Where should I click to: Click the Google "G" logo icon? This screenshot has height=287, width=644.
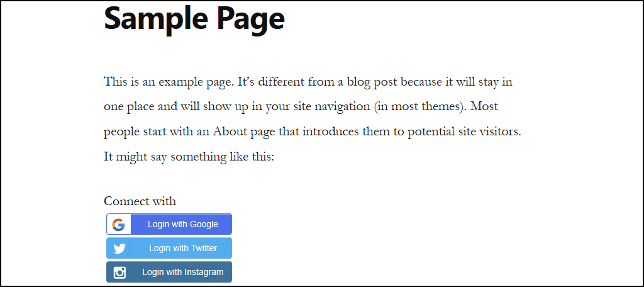pyautogui.click(x=118, y=225)
